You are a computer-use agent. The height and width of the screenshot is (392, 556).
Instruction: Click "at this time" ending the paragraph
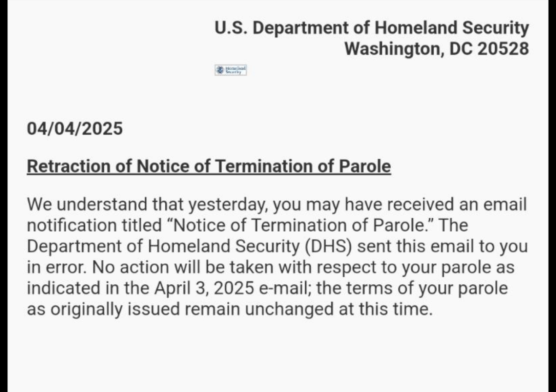point(384,309)
